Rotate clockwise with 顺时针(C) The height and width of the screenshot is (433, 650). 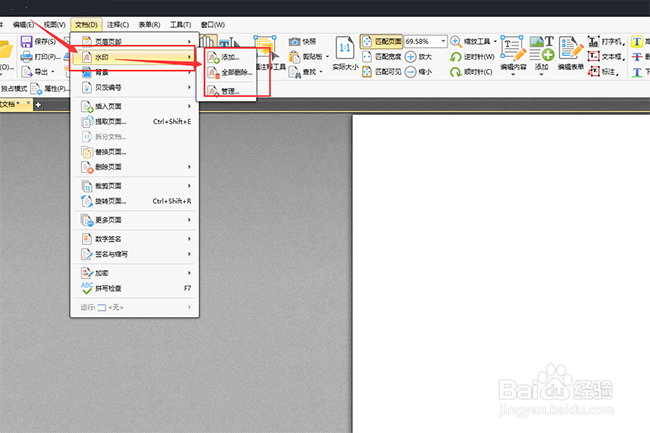point(471,72)
